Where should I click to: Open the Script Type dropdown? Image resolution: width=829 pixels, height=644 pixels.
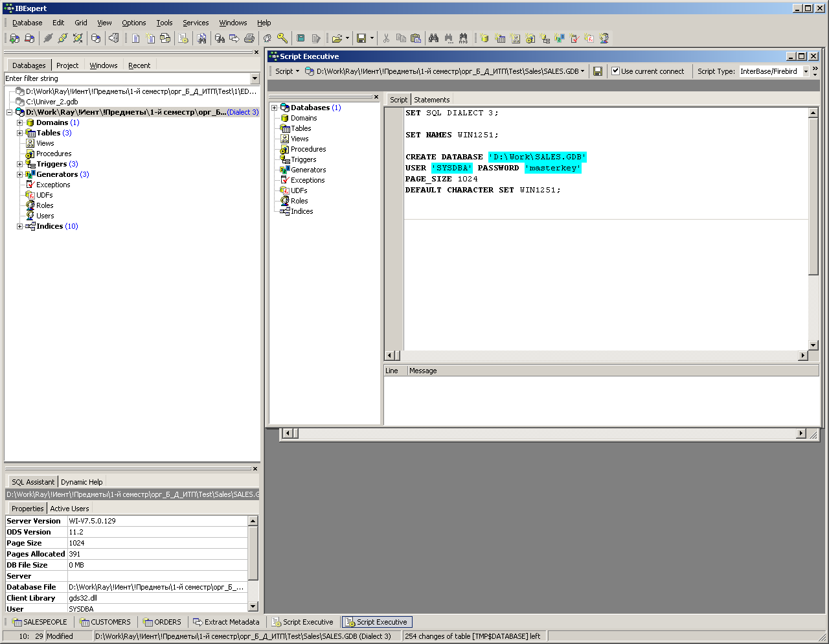click(x=806, y=72)
